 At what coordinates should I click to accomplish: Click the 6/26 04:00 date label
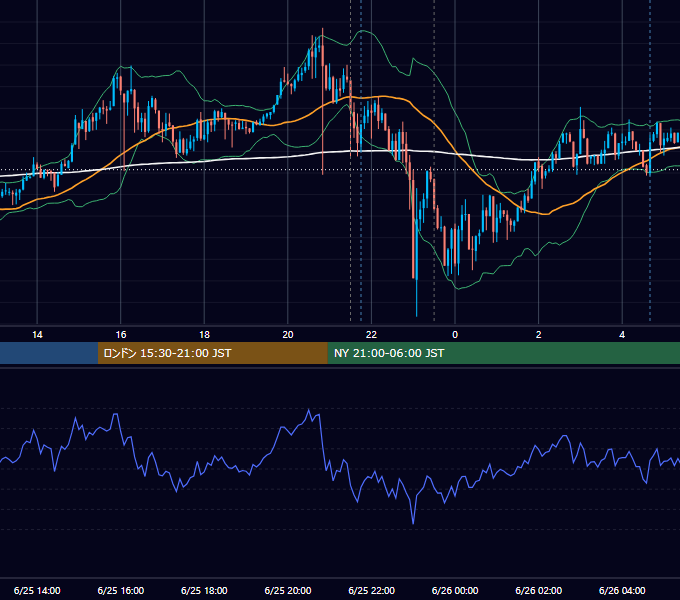622,590
